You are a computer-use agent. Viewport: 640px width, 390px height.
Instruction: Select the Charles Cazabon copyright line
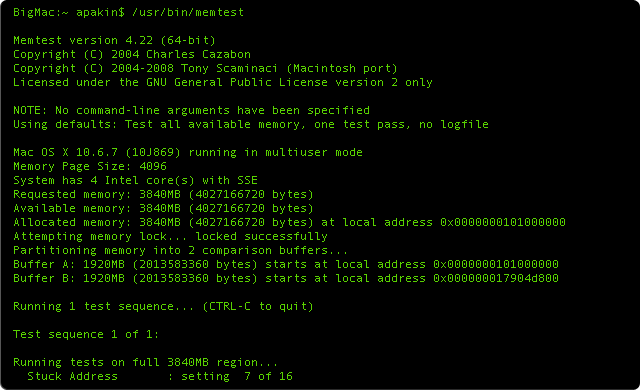click(132, 54)
